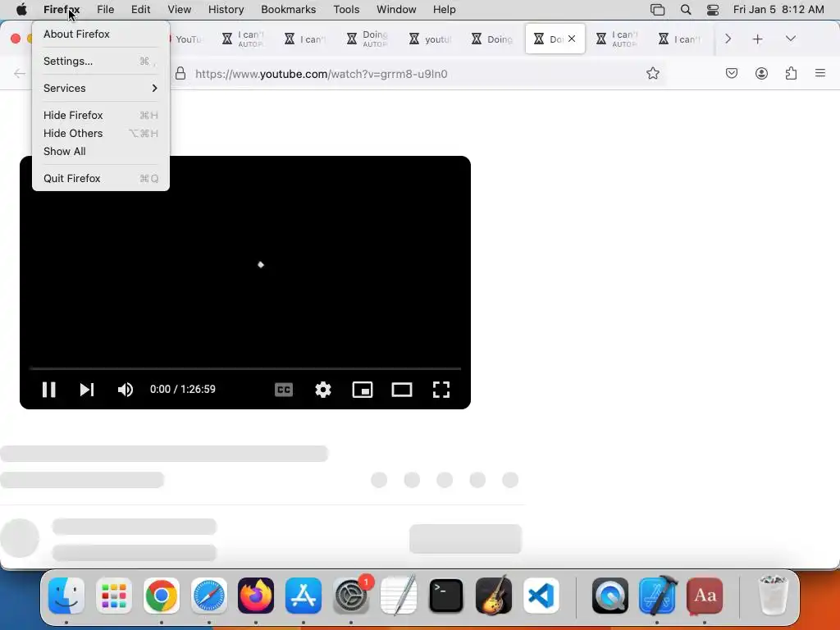Image resolution: width=840 pixels, height=630 pixels.
Task: Switch to theater mode icon
Action: pos(402,390)
